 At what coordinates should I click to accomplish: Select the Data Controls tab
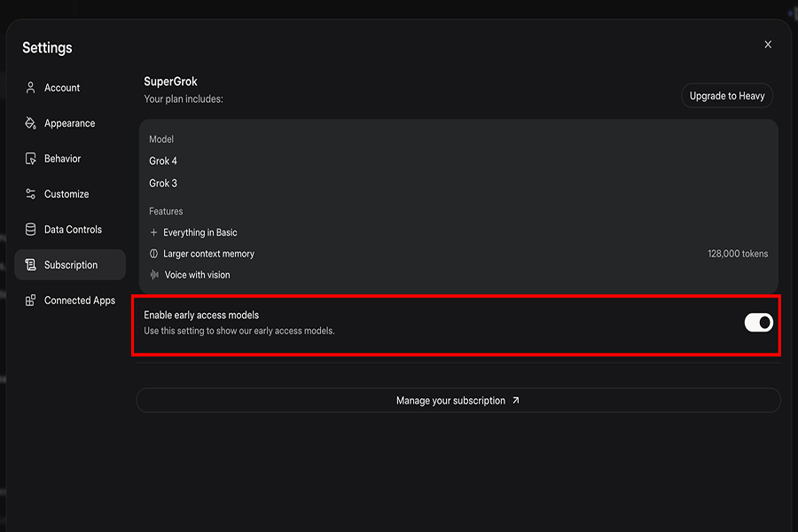[70, 230]
